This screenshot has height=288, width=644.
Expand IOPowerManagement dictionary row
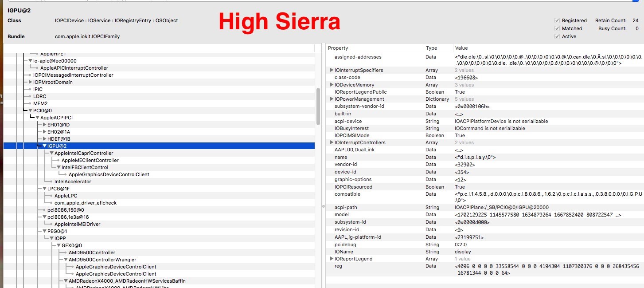pyautogui.click(x=332, y=99)
